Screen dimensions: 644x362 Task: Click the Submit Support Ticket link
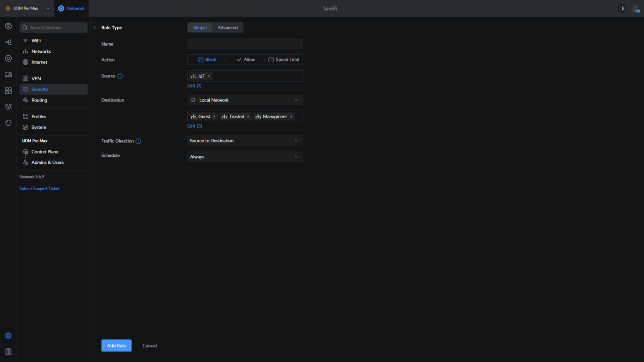39,188
